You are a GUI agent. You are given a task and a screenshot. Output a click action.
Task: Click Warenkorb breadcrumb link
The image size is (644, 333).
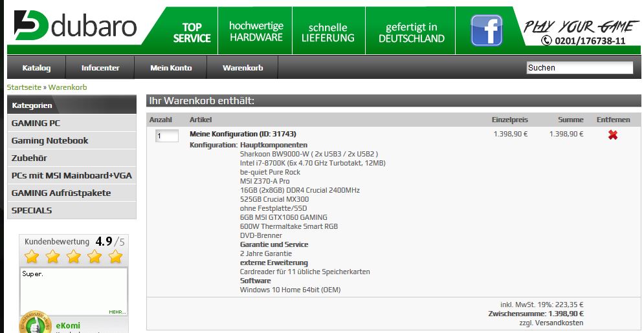[68, 87]
